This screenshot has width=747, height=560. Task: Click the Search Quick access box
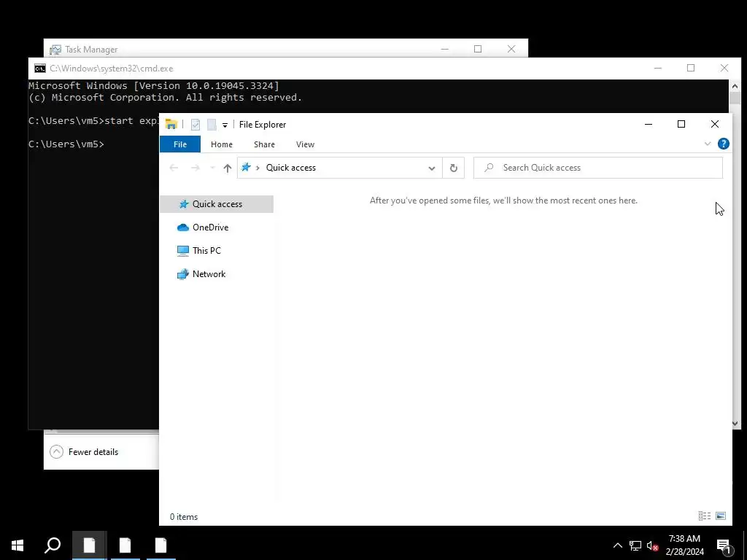[598, 168]
